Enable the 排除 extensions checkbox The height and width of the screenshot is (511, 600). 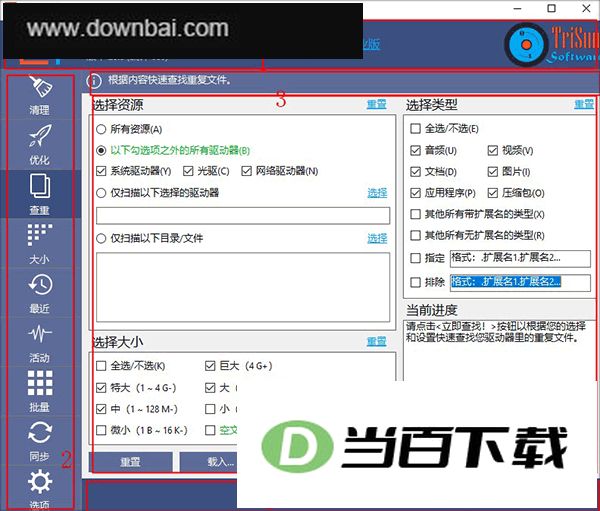pos(415,282)
